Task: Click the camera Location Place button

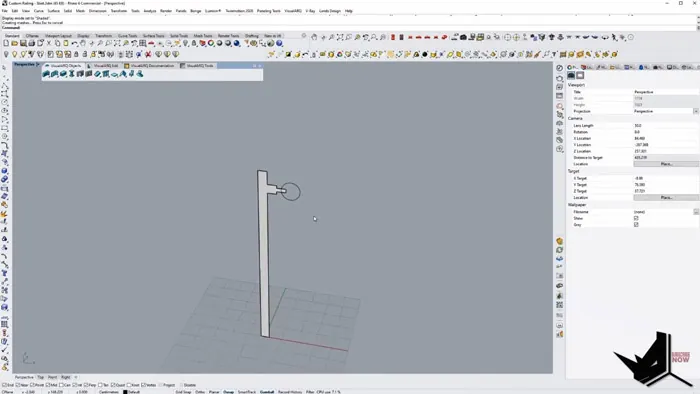Action: point(666,164)
